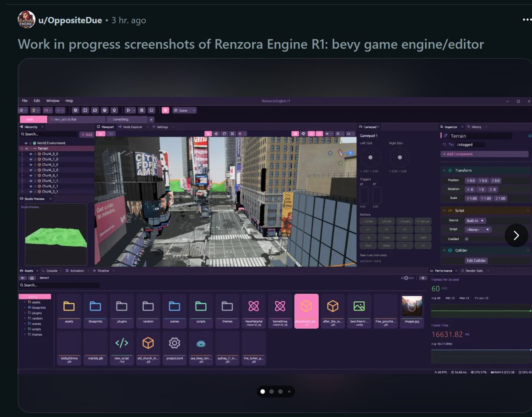The image size is (532, 417).
Task: Collapse the Collider component section
Action: (x=444, y=251)
